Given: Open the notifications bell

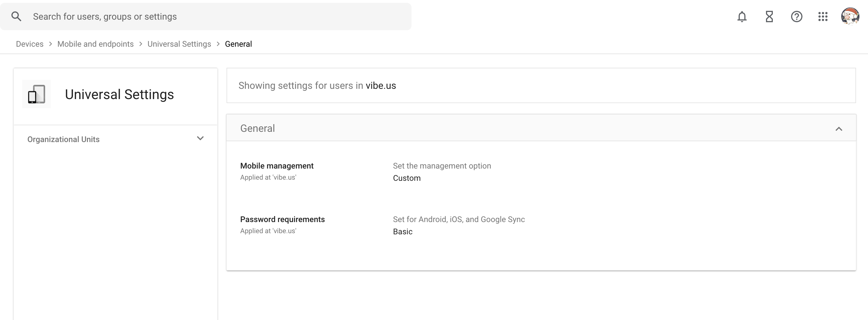Looking at the screenshot, I should coord(742,17).
